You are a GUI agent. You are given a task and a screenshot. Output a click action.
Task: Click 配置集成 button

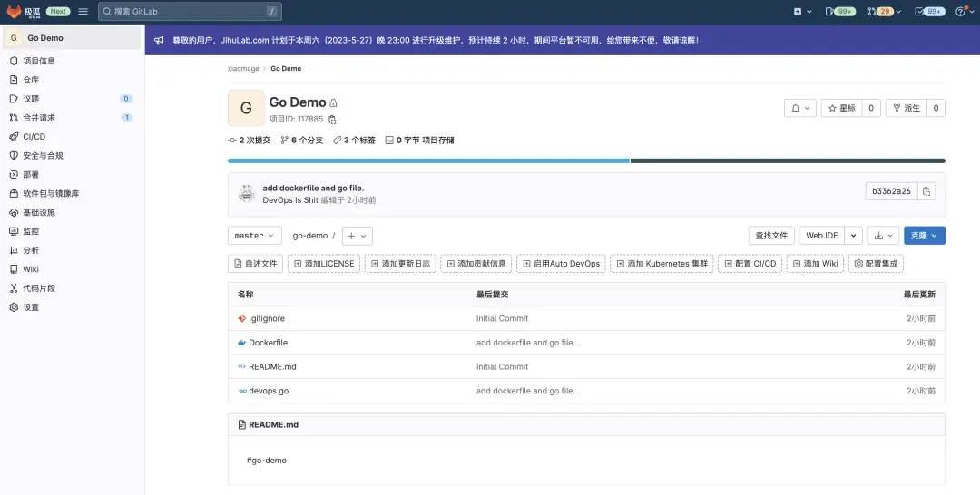pyautogui.click(x=876, y=264)
